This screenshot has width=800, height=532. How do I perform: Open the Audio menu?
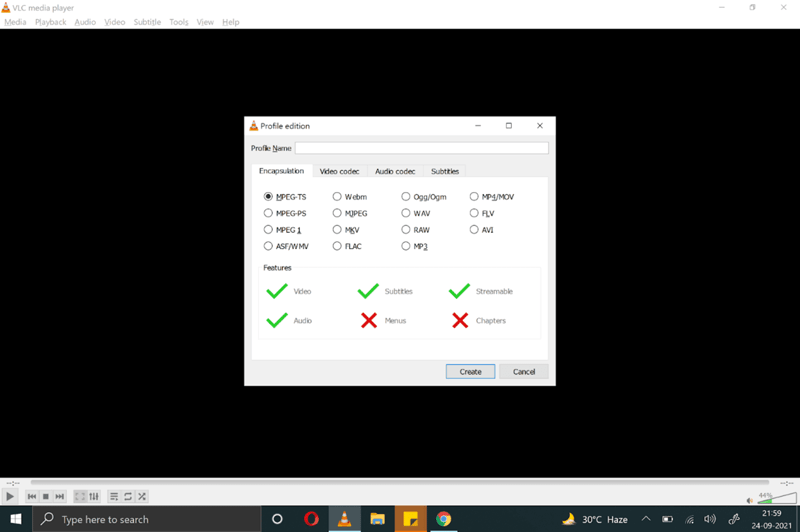pyautogui.click(x=85, y=22)
